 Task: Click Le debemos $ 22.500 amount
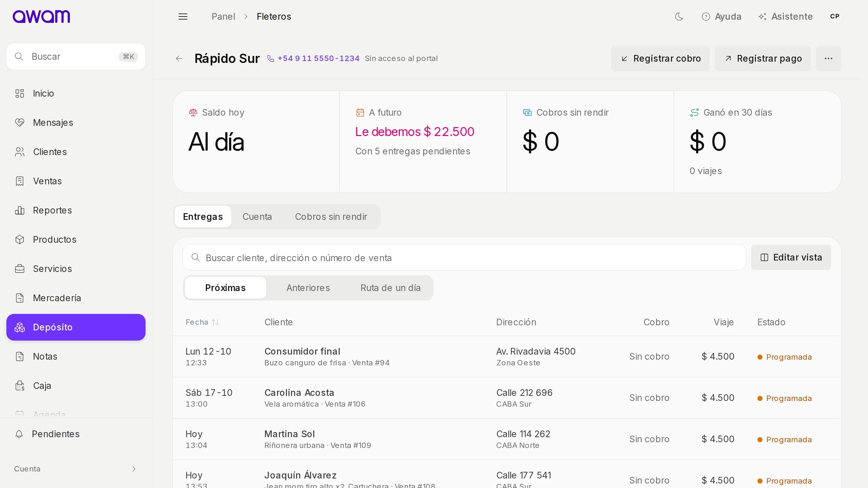pos(414,132)
